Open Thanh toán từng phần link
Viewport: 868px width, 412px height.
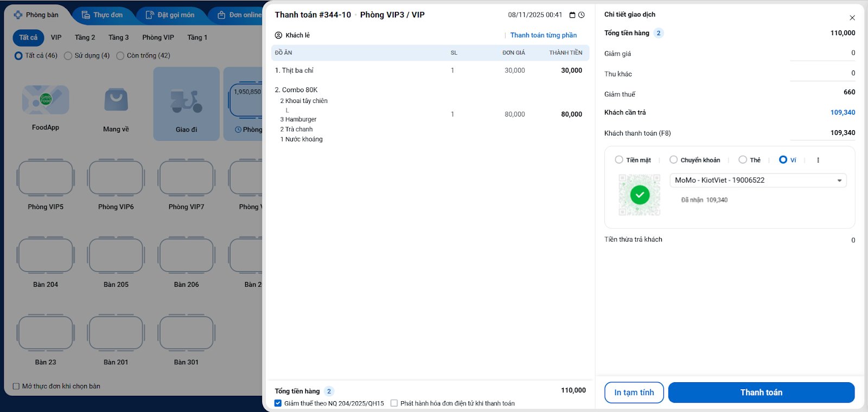point(544,35)
